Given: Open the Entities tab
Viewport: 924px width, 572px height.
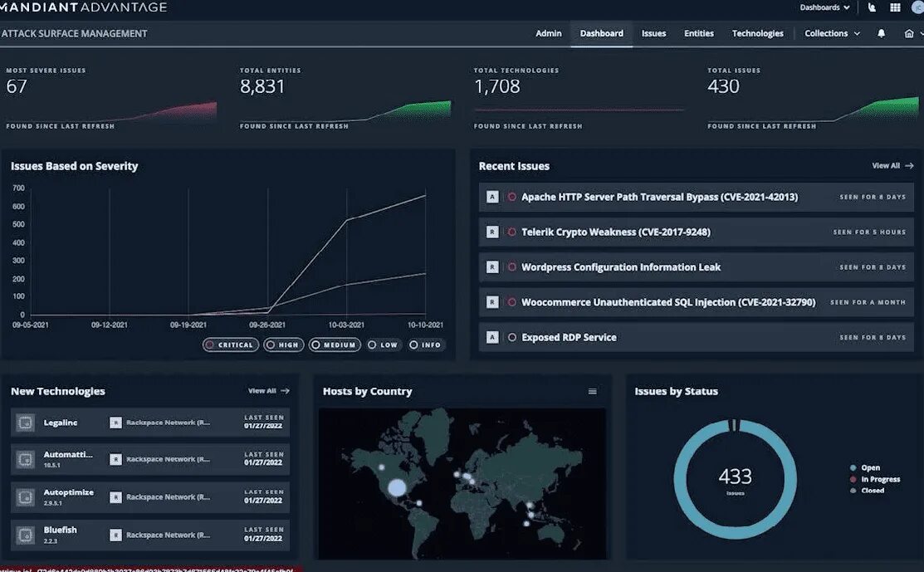Looking at the screenshot, I should coord(699,33).
